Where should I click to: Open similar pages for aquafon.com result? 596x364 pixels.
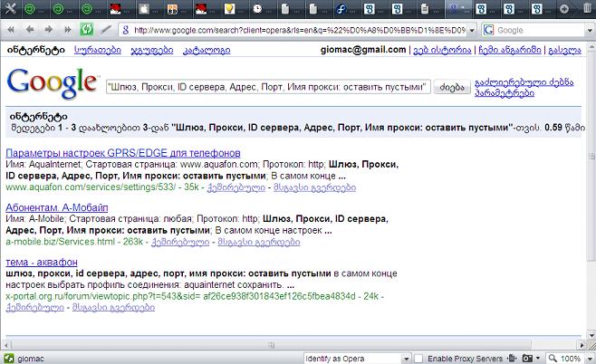point(314,187)
